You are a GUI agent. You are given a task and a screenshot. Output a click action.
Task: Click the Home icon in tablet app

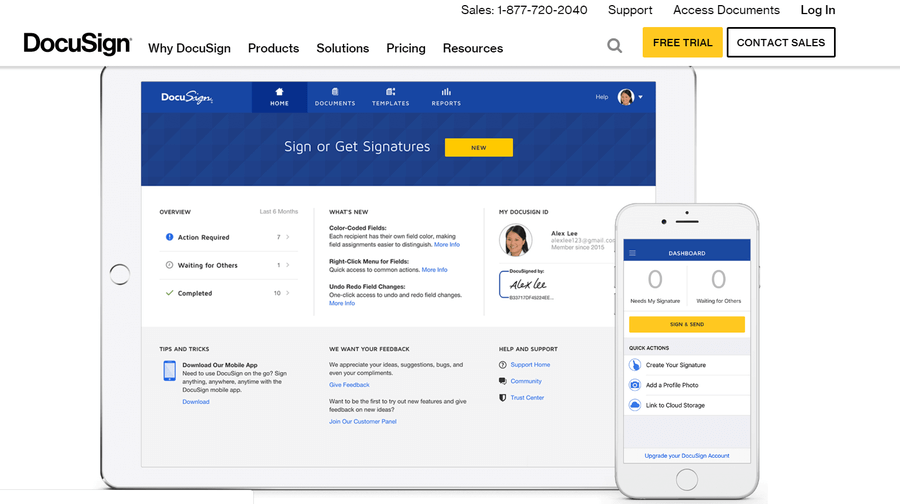click(x=280, y=92)
